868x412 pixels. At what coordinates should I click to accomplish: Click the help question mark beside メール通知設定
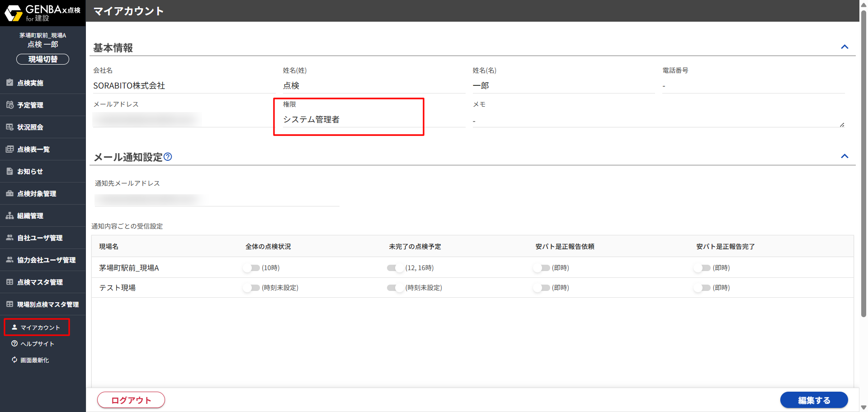click(168, 157)
